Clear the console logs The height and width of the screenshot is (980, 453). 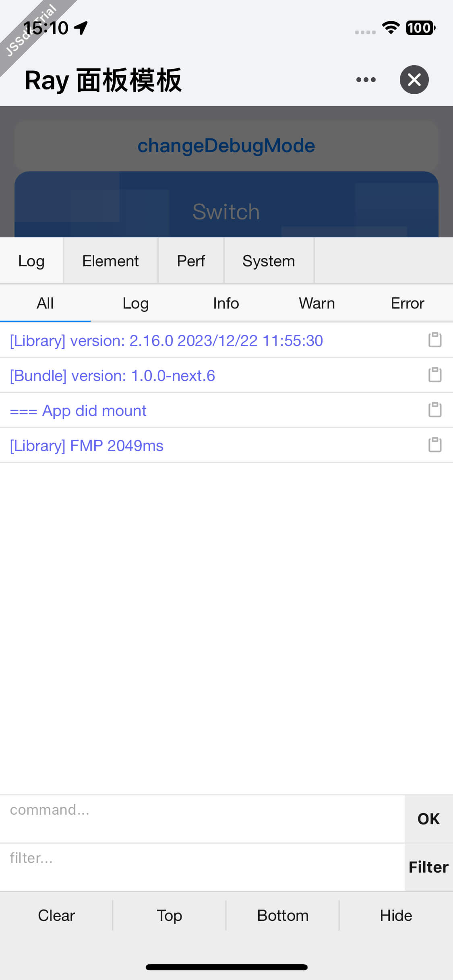coord(56,916)
